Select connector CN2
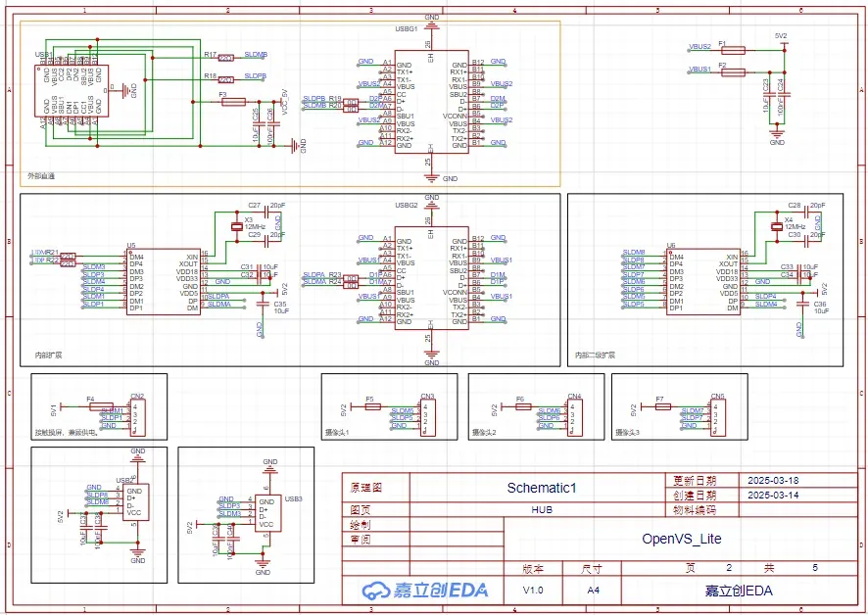Viewport: 868px width, 615px height. click(x=137, y=417)
